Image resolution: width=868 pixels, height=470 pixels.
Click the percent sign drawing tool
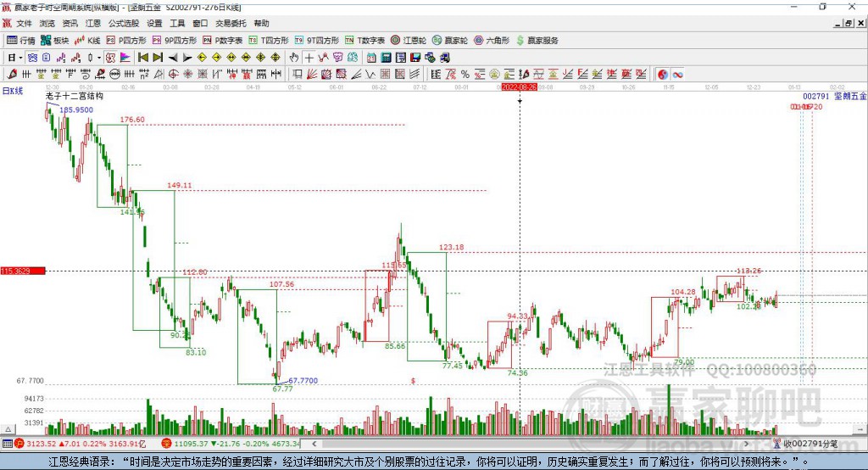click(465, 76)
